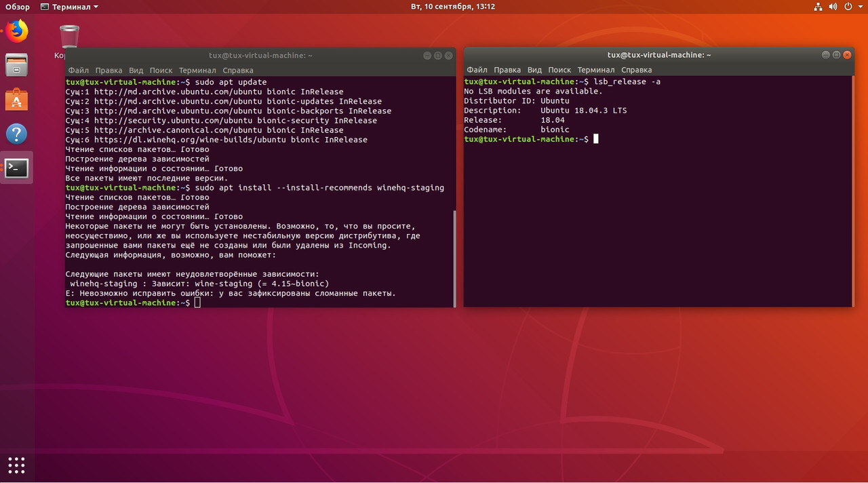Open Терминал menu in the left terminal window
The image size is (868, 483).
coord(197,70)
